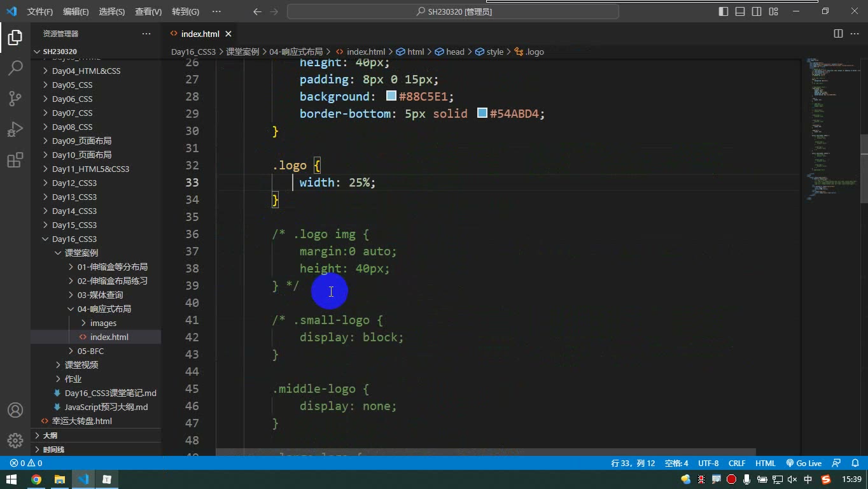868x489 pixels.
Task: Open the Explorer view in activity bar
Action: [15, 38]
